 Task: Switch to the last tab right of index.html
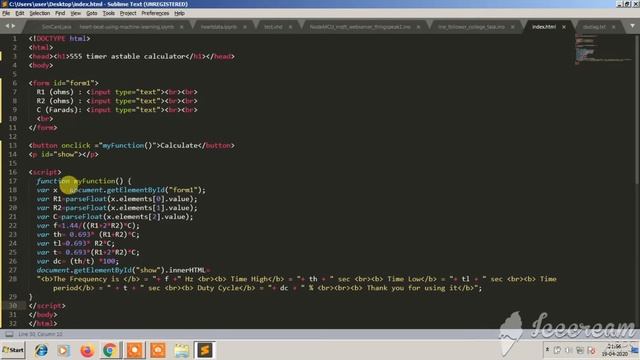(x=594, y=27)
